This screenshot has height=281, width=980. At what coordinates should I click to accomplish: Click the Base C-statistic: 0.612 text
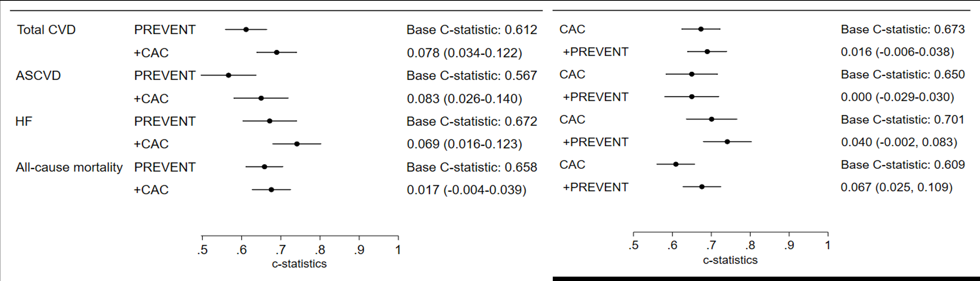tap(471, 30)
